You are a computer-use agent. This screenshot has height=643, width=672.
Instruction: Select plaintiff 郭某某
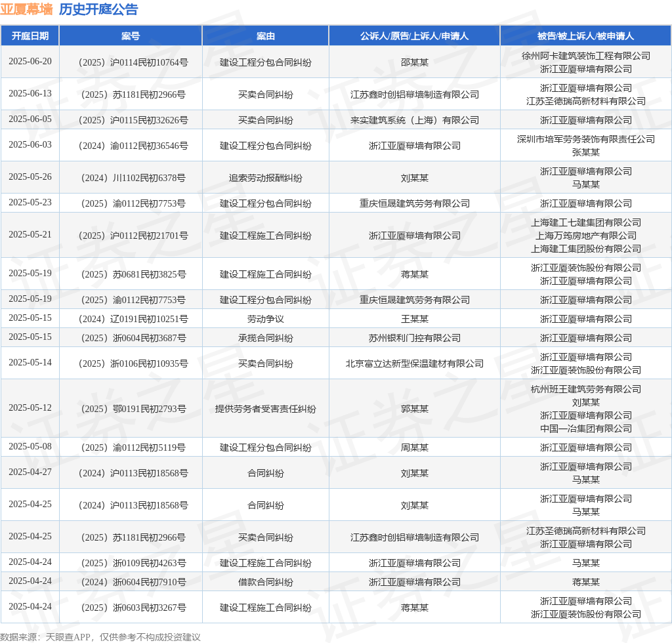pyautogui.click(x=415, y=409)
